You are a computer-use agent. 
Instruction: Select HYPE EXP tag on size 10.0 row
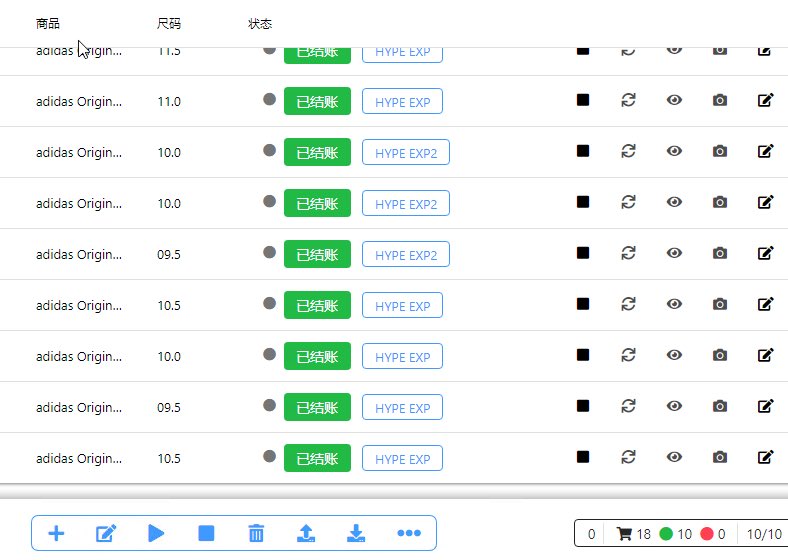(x=403, y=356)
